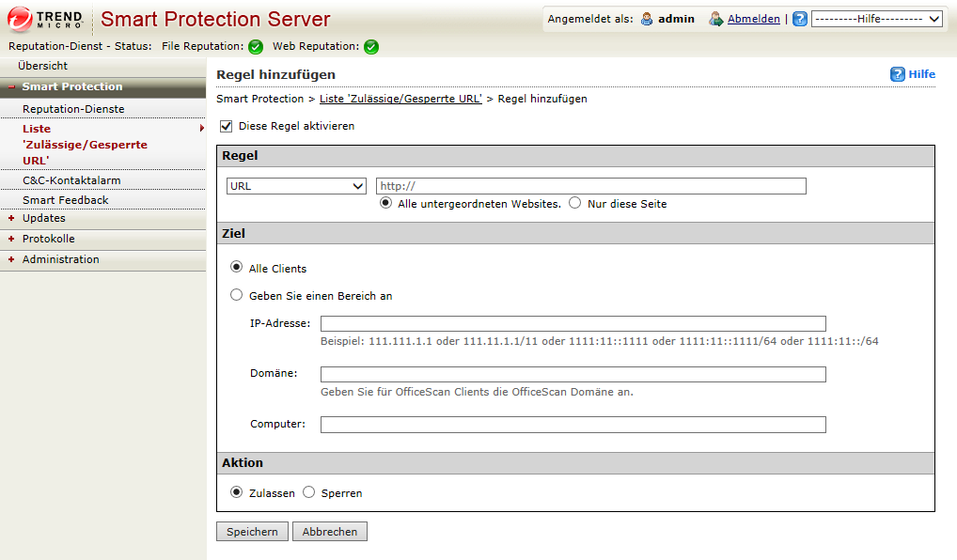Select the 'Sperren' action radio button

[x=308, y=492]
